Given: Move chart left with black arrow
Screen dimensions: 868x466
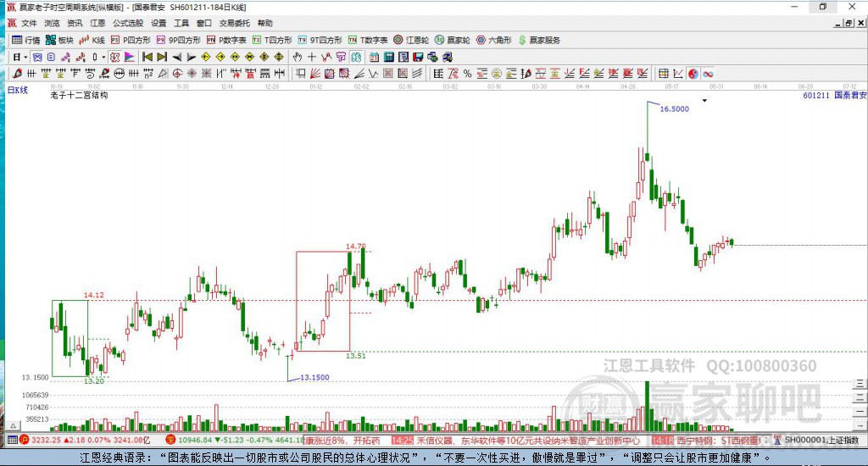Looking at the screenshot, I should [176, 57].
